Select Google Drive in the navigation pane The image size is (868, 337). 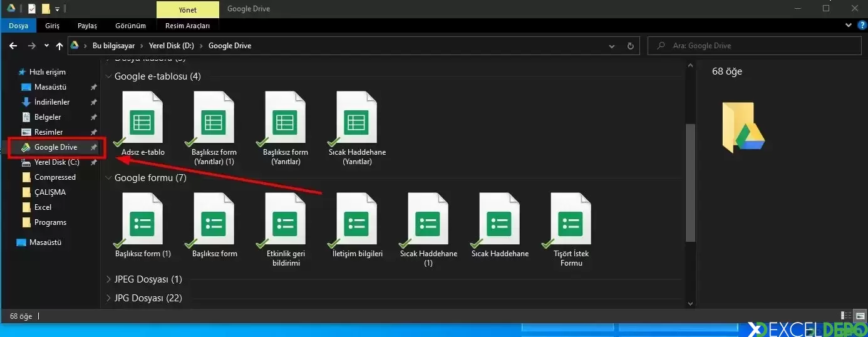56,147
